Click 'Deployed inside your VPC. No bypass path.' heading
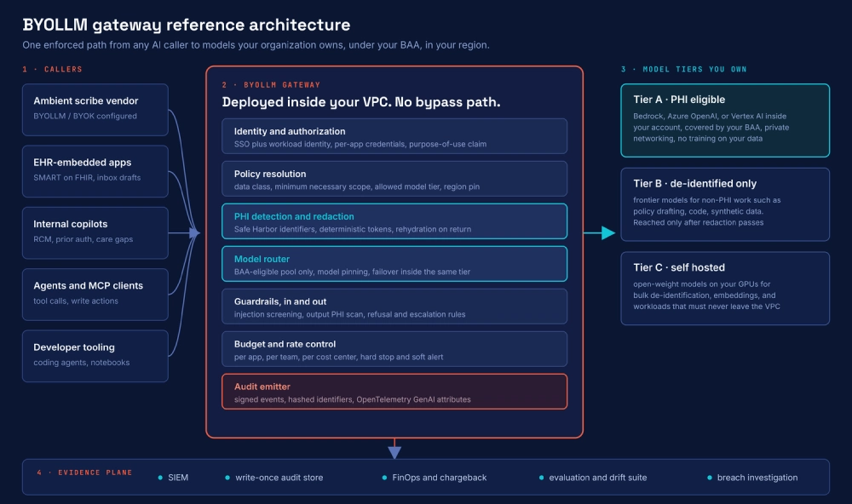The height and width of the screenshot is (504, 852). tap(360, 102)
